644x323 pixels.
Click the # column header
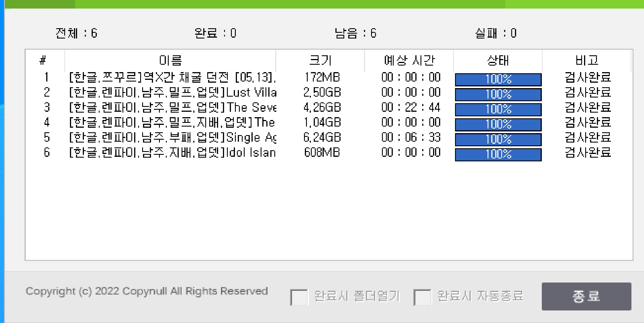(43, 60)
